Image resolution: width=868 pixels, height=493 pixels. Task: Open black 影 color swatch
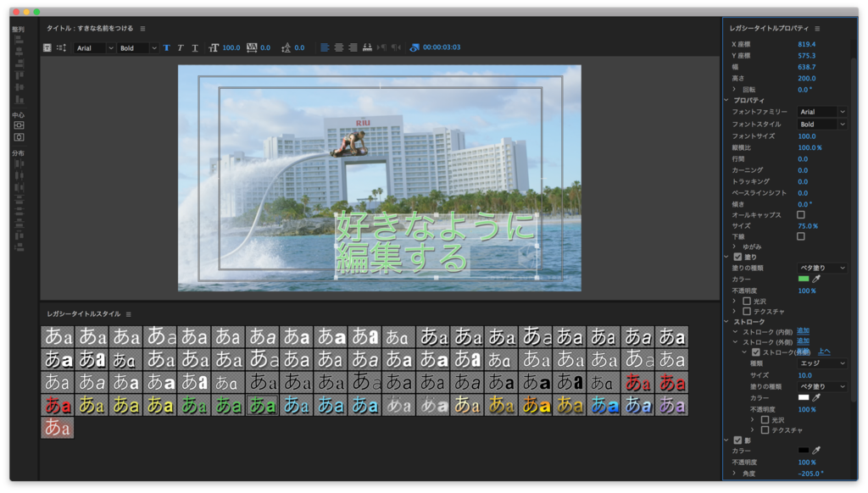[x=804, y=451]
